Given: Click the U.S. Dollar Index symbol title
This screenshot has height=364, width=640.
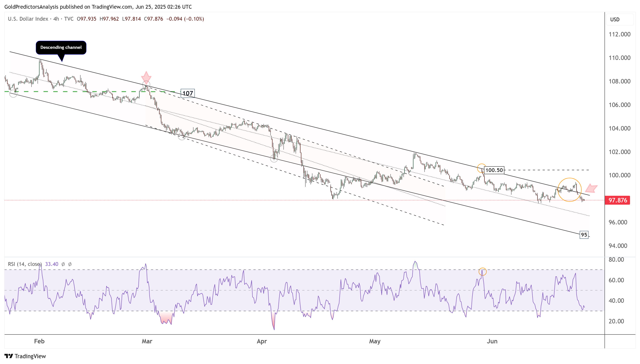Looking at the screenshot, I should [28, 19].
